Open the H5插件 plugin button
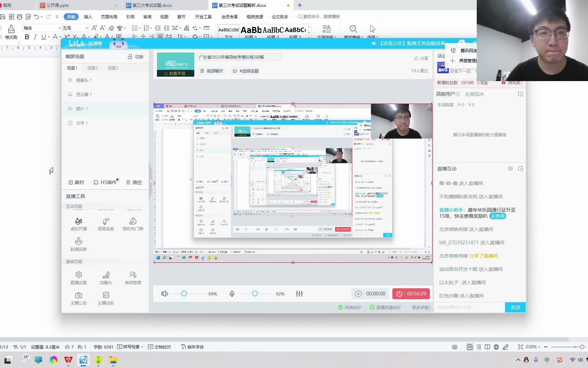The image size is (588, 368). tap(105, 182)
